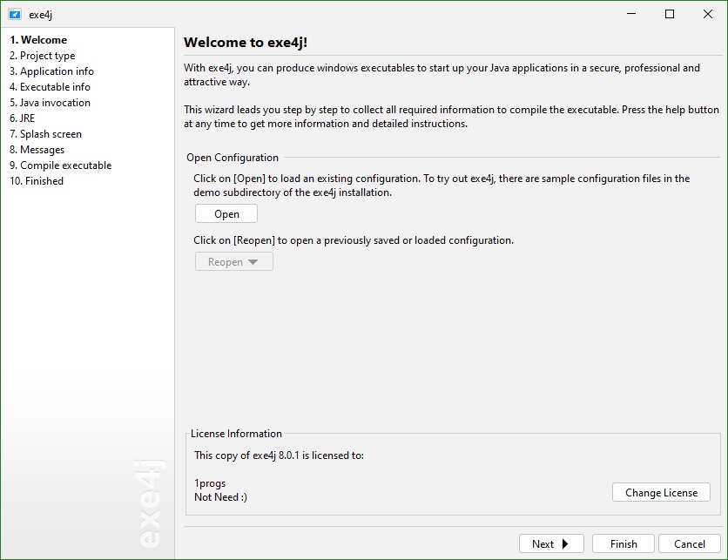Select the Welcome step in sidebar

point(38,40)
